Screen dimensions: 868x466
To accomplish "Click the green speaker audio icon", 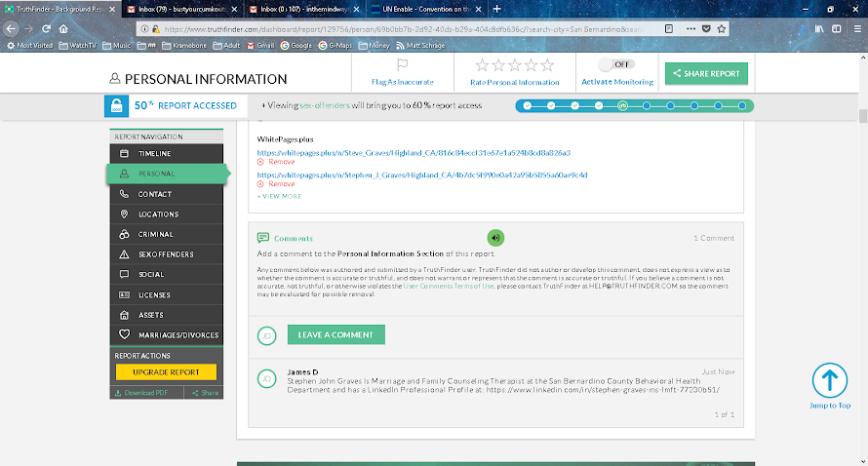I will pyautogui.click(x=495, y=238).
